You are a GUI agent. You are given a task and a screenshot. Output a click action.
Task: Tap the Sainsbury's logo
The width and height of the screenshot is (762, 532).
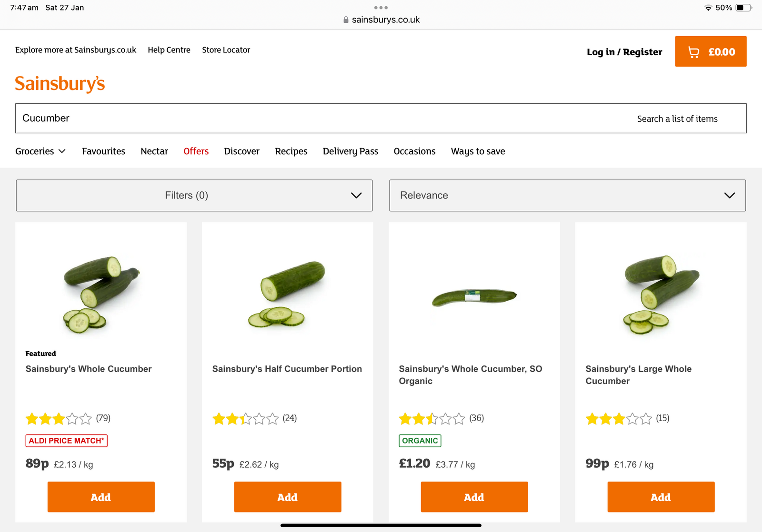pos(60,84)
